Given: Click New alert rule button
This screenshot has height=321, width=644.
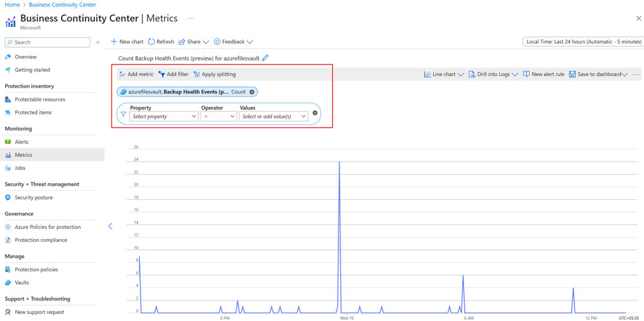Looking at the screenshot, I should [543, 74].
